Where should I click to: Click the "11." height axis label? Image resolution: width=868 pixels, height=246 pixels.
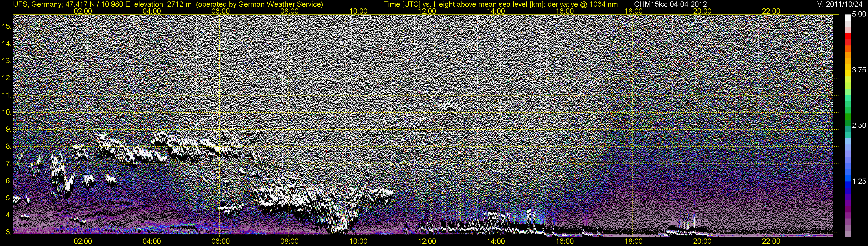pyautogui.click(x=7, y=96)
